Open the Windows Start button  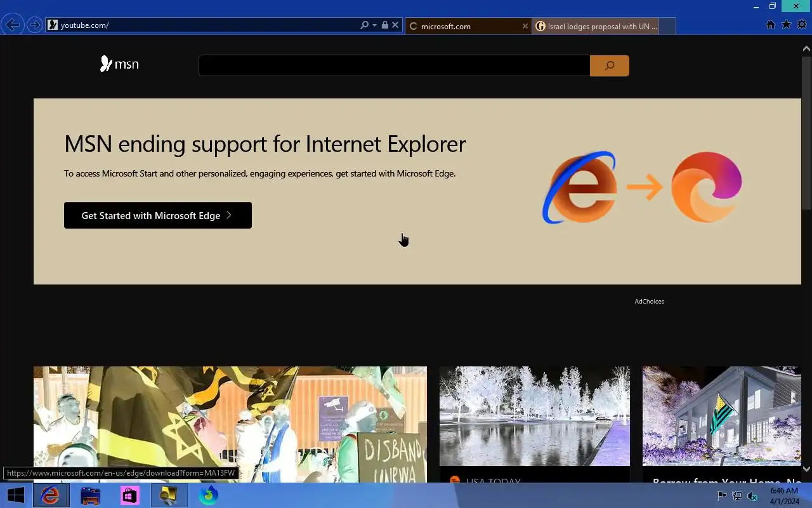click(x=15, y=495)
